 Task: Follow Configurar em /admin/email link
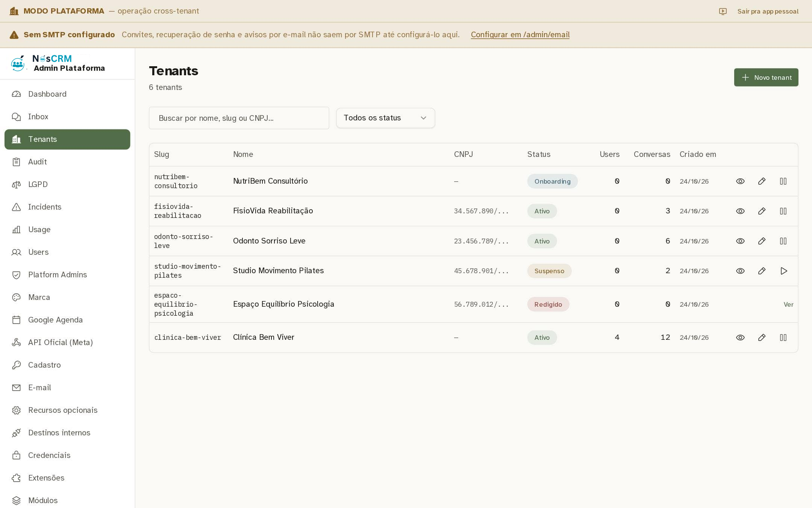[x=520, y=35]
